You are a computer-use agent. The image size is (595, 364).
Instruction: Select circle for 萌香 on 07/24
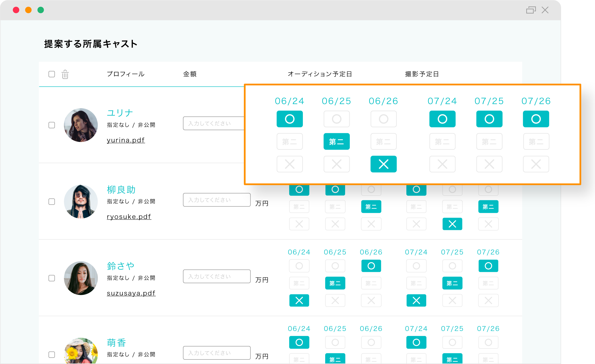(x=416, y=342)
